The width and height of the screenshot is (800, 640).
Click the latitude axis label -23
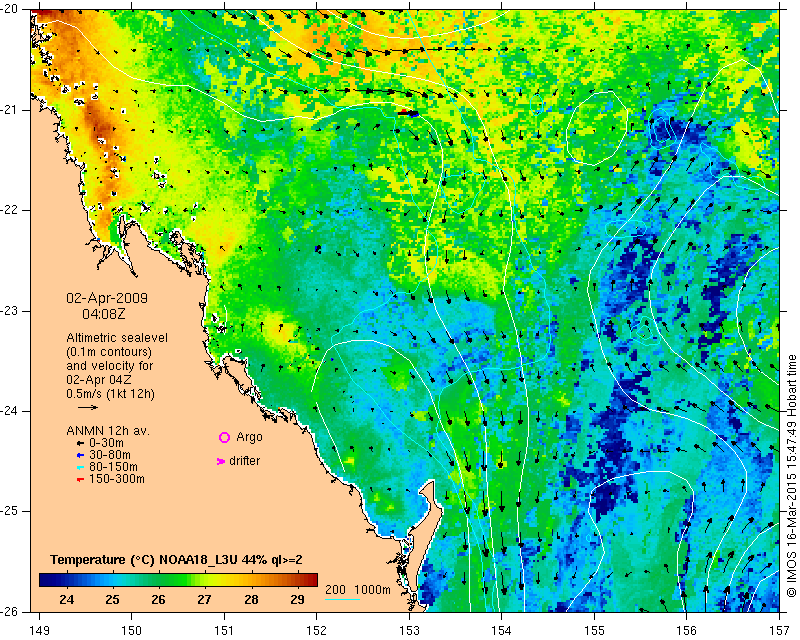[8, 311]
